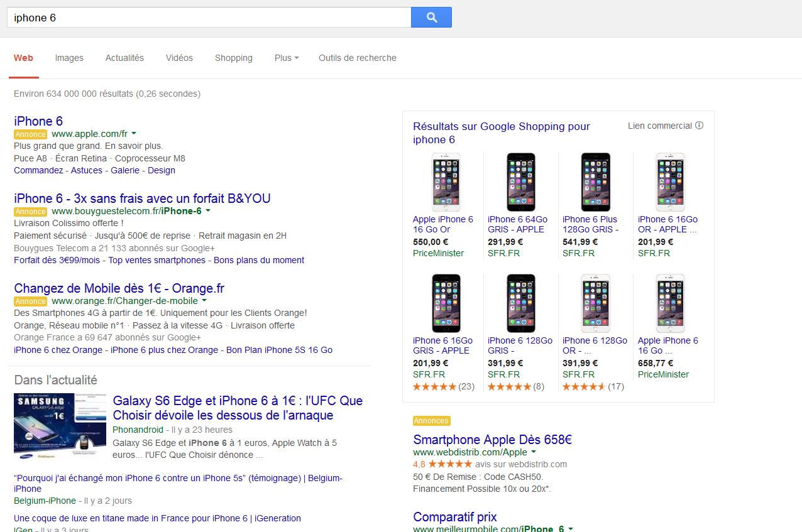Click the 541,99 € price
Viewport: 802px width, 532px height.
coord(580,242)
